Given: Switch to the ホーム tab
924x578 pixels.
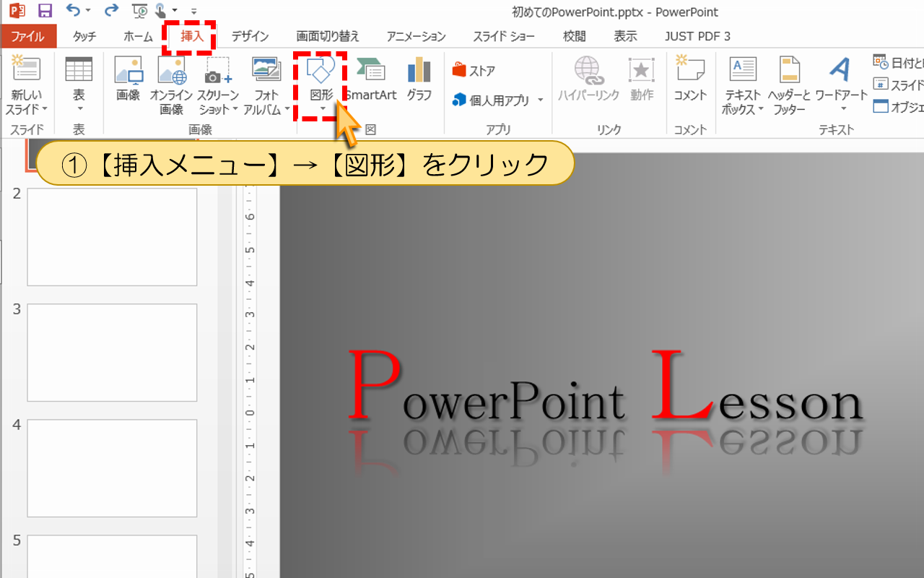Looking at the screenshot, I should tap(138, 36).
